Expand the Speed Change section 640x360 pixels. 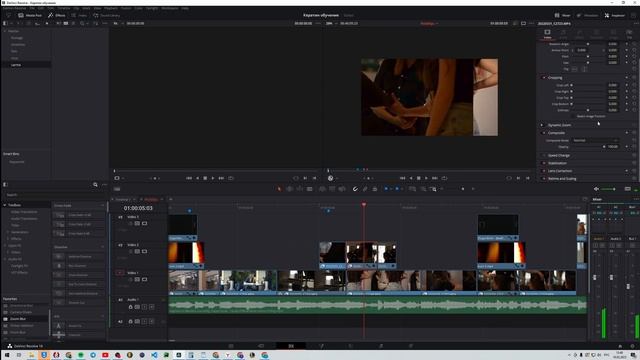tap(558, 156)
